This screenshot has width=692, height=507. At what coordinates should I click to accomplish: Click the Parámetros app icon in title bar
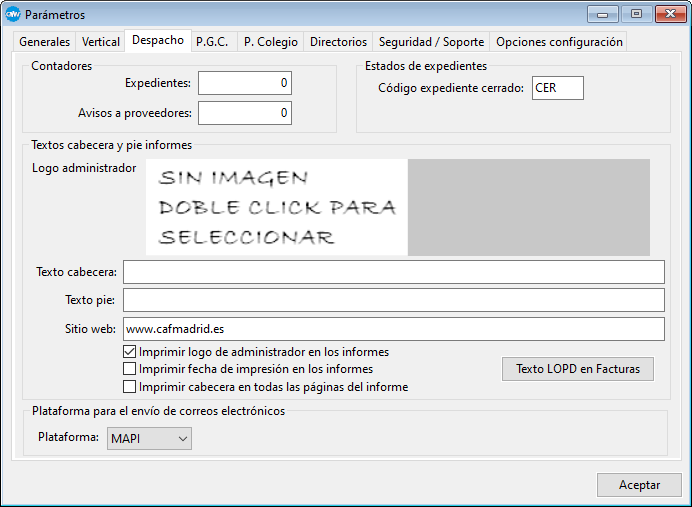pyautogui.click(x=13, y=15)
